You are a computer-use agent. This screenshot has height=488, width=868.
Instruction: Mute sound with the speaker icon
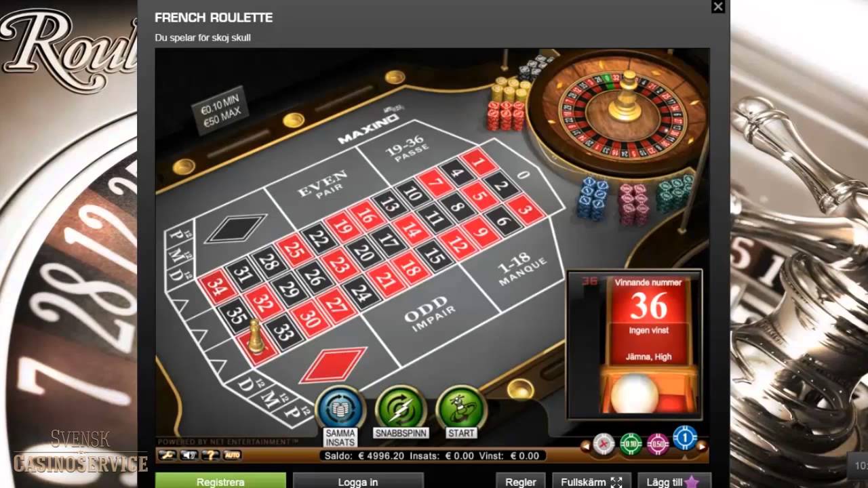188,455
